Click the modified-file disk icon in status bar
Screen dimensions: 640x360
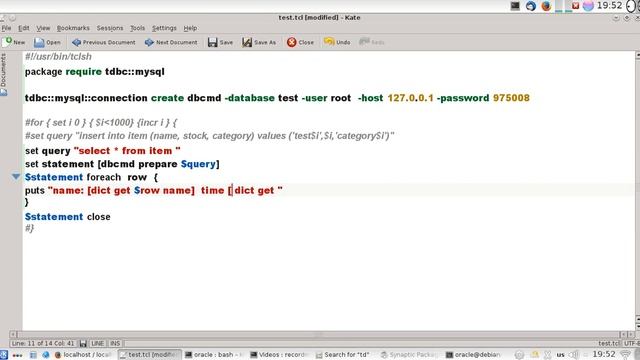tap(83, 344)
